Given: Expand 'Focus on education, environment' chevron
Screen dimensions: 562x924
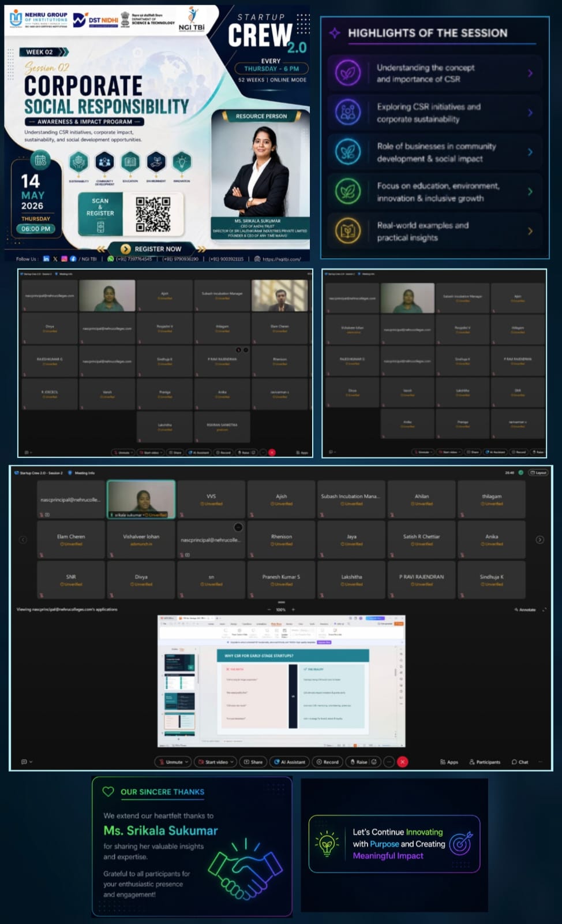Looking at the screenshot, I should tap(530, 192).
